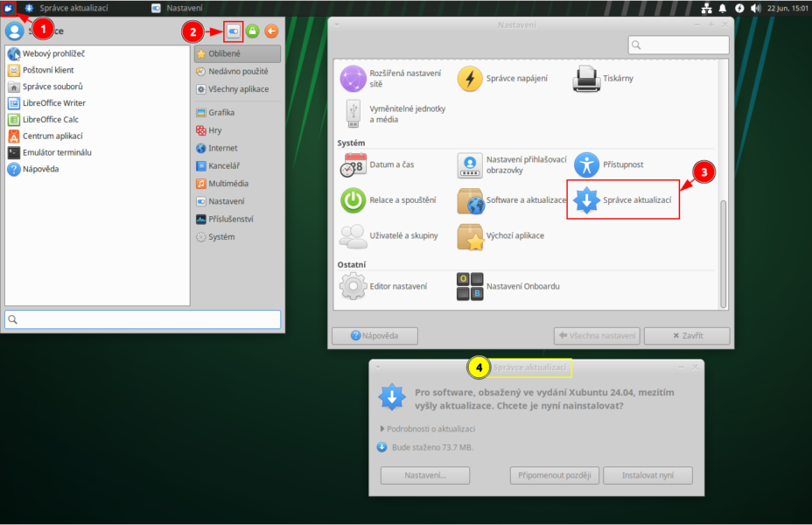Click Zavřít button in Settings window
Viewport: 812px width, 525px height.
pyautogui.click(x=687, y=336)
